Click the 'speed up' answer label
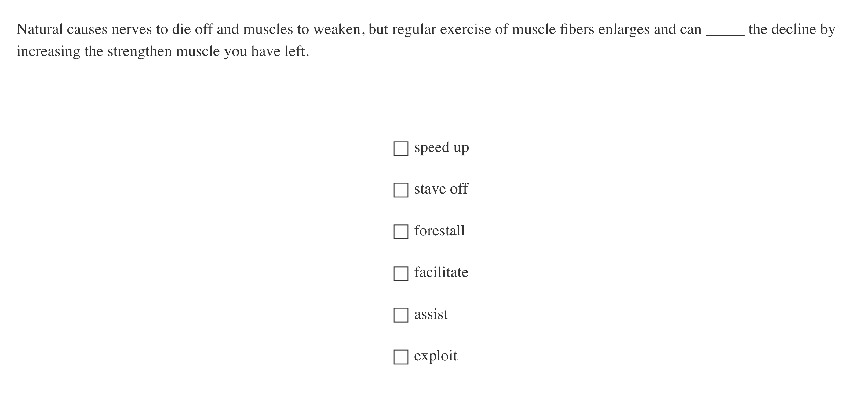This screenshot has height=395, width=868. coord(441,148)
